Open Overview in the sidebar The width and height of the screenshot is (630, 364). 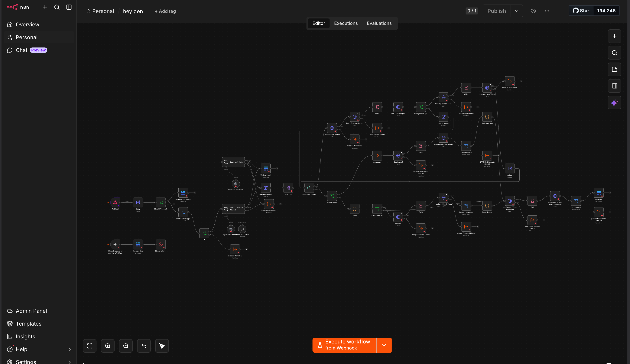[39, 24]
